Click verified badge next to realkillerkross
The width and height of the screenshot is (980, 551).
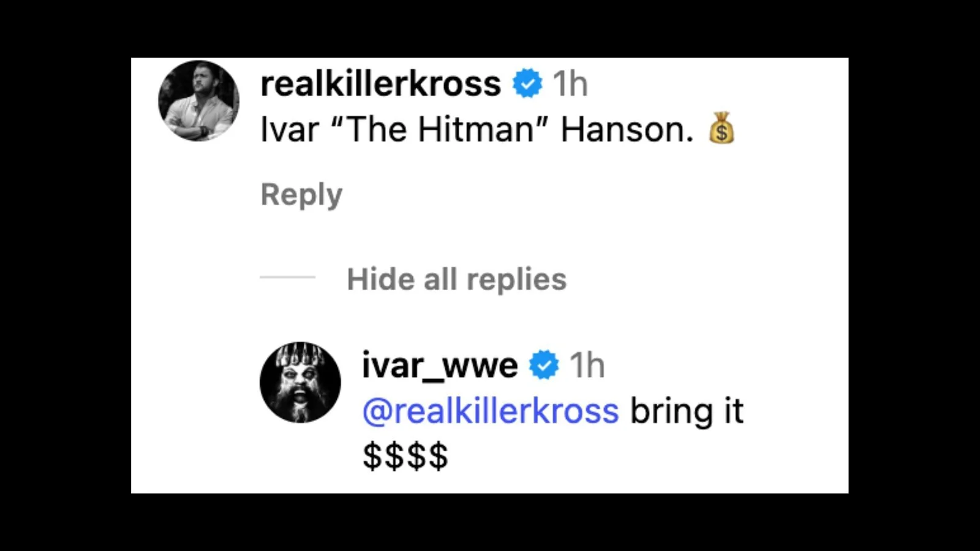click(527, 83)
